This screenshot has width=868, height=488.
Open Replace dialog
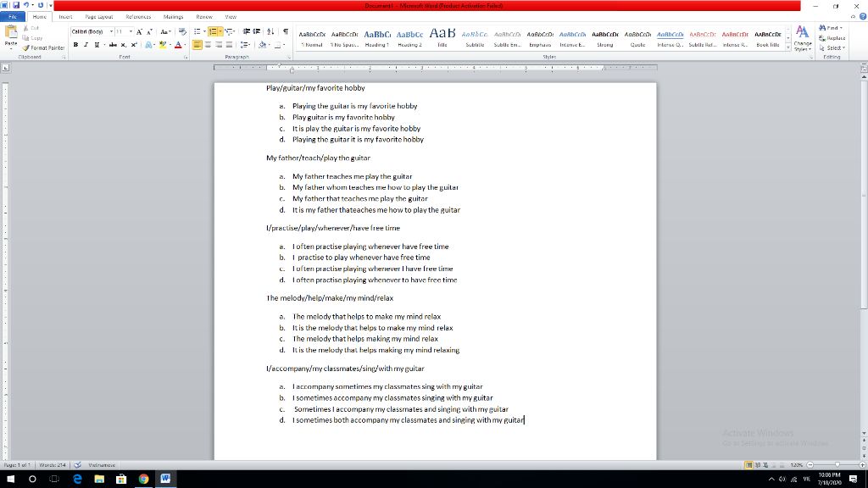tap(832, 38)
